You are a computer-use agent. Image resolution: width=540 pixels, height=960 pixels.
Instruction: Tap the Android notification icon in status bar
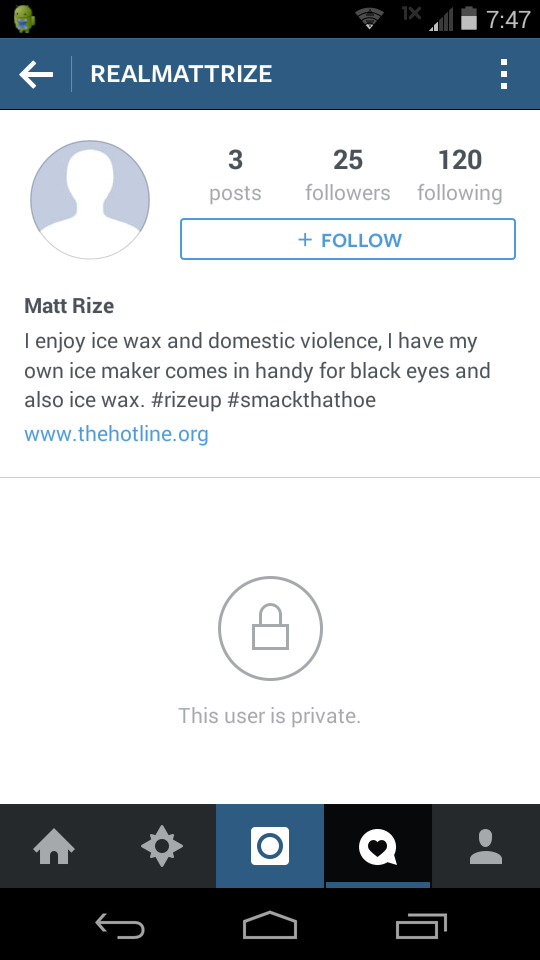(24, 18)
